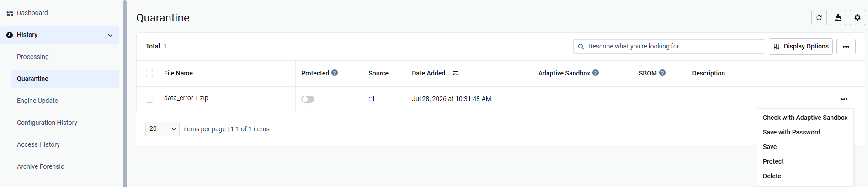Choose Check with Adaptive Sandbox
868x187 pixels.
coord(805,118)
